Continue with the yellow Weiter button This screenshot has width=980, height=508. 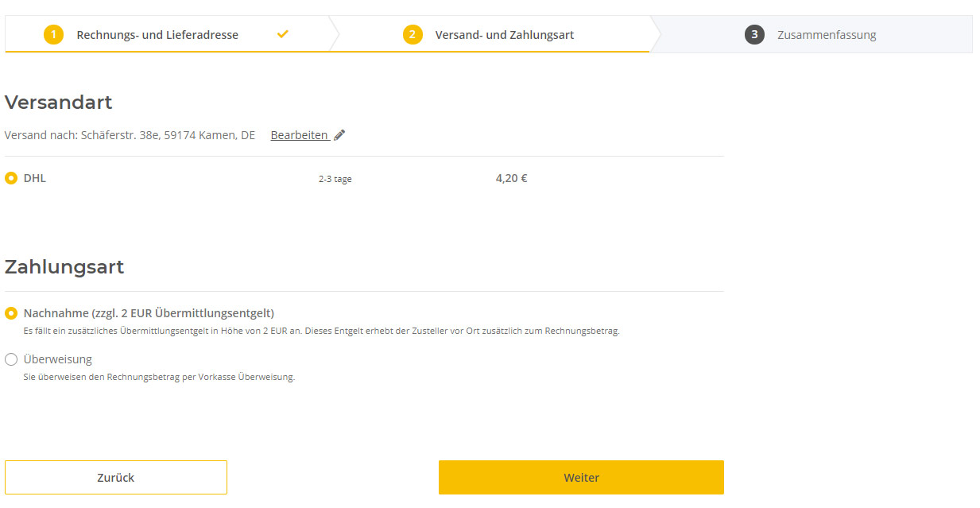[x=581, y=478]
